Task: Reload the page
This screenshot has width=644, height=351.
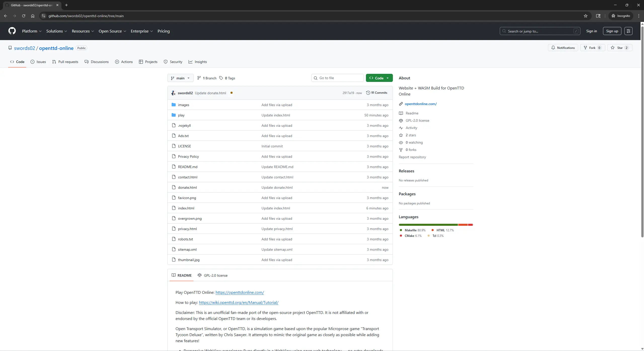Action: [24, 16]
